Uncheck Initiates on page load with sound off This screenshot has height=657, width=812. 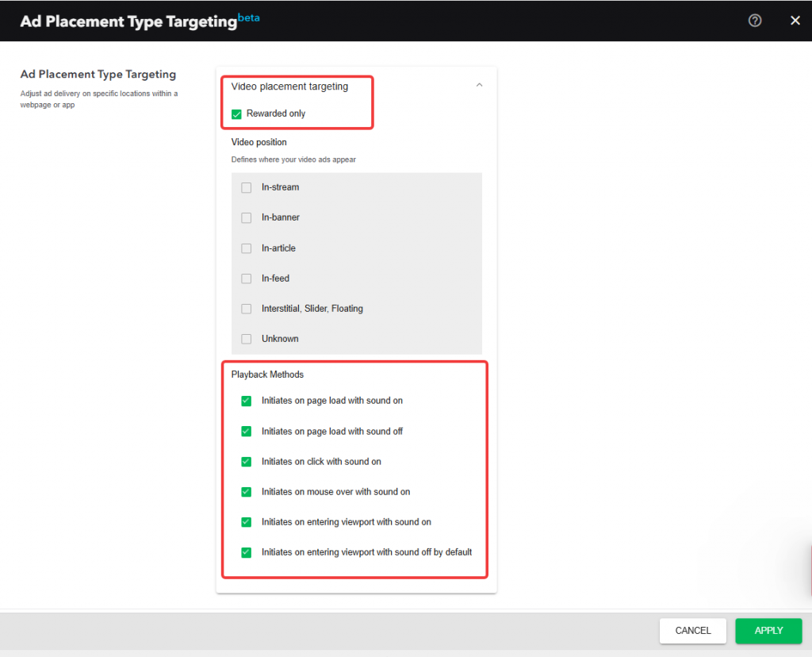247,431
